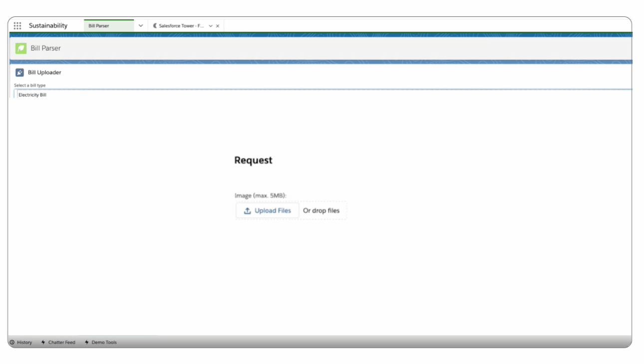Open the History utility item
Image resolution: width=644 pixels, height=364 pixels.
coord(21,342)
